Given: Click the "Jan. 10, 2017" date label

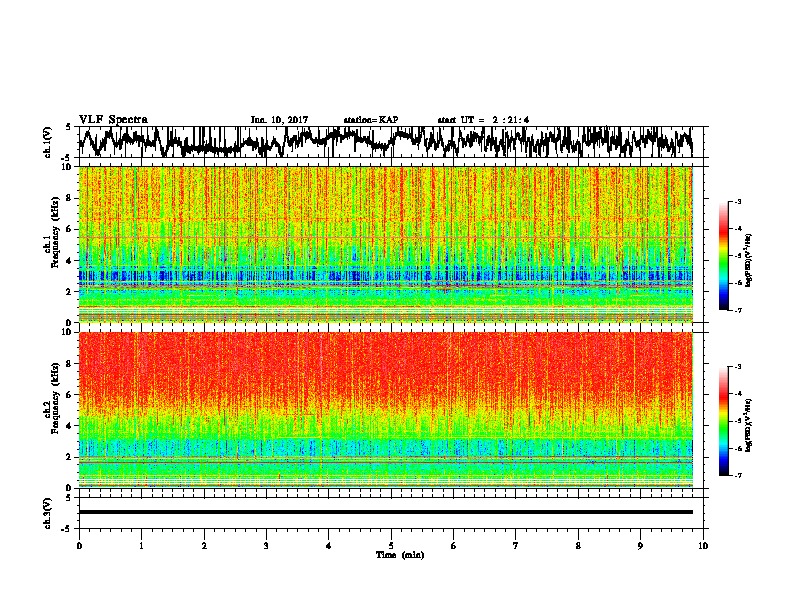Looking at the screenshot, I should click(279, 120).
